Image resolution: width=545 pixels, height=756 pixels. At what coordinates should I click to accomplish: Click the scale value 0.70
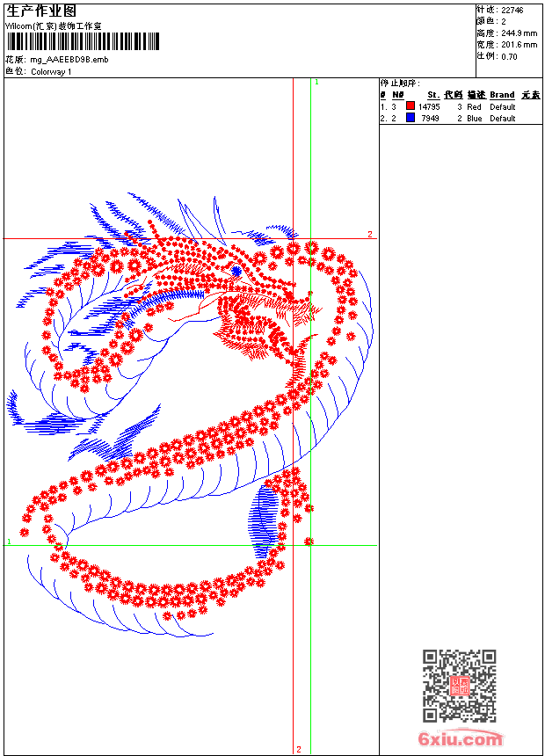[509, 56]
